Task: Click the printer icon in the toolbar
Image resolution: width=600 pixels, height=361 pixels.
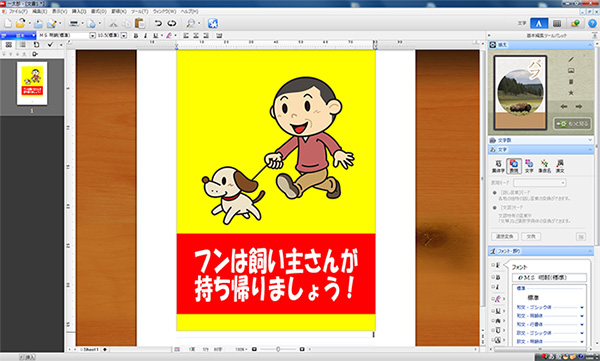Action: [74, 23]
